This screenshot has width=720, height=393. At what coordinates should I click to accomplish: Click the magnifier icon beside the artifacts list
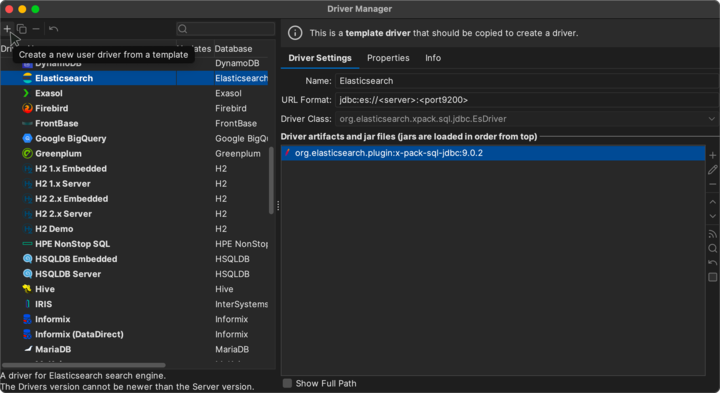(713, 248)
